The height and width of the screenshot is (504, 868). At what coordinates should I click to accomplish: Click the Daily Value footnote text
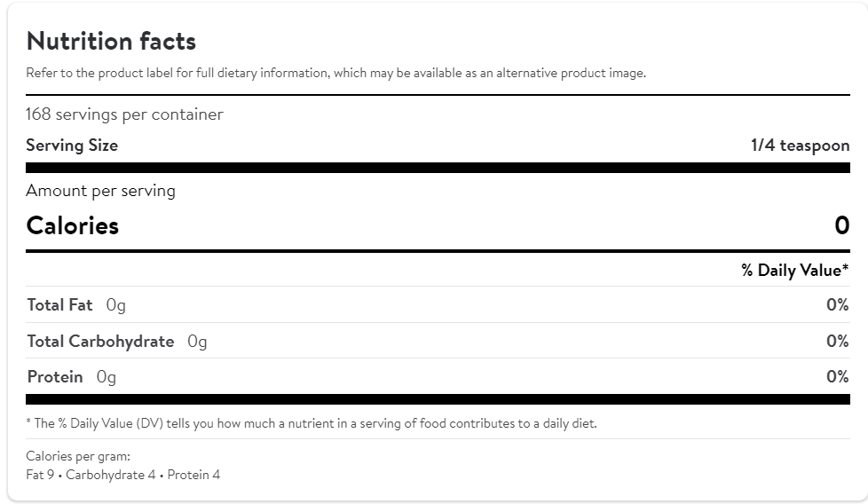(x=312, y=423)
